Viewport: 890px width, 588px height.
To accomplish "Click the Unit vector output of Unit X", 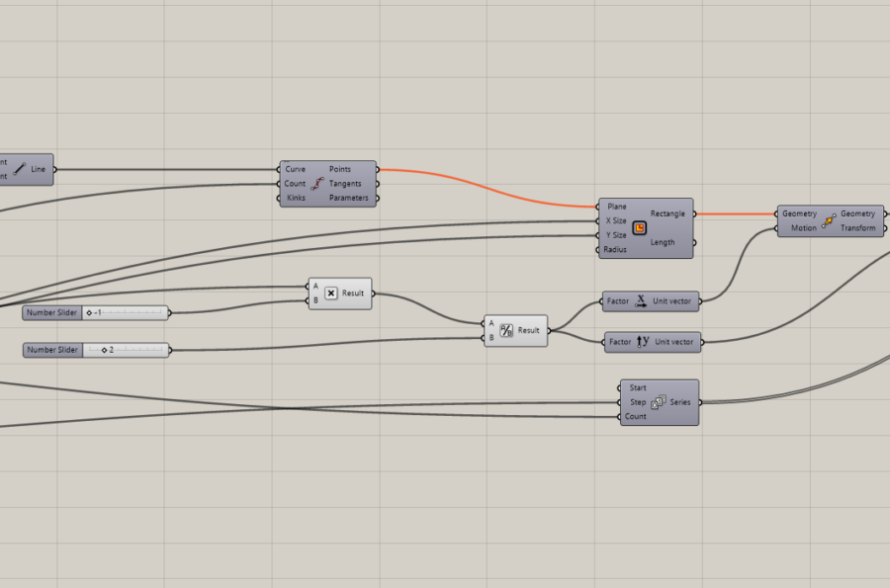I will (671, 301).
